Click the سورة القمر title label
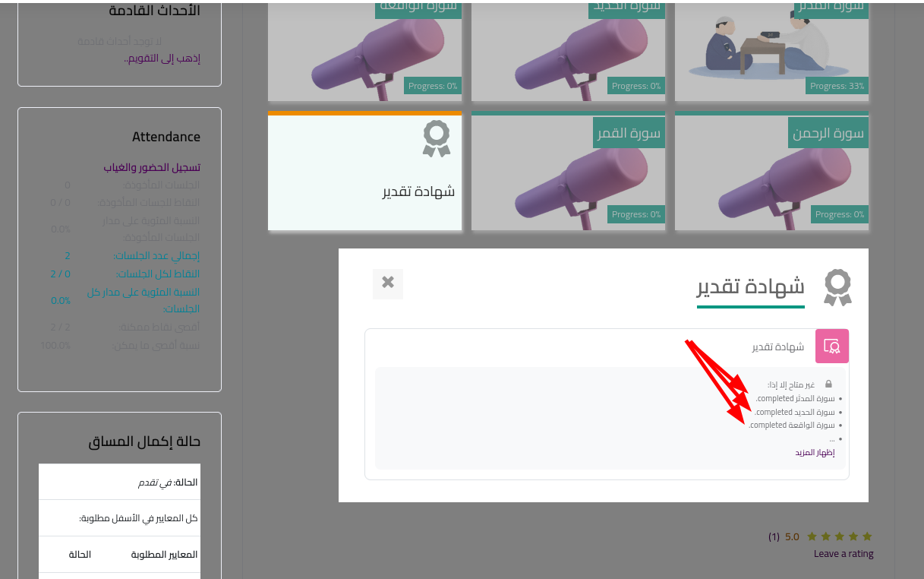The width and height of the screenshot is (924, 579). coord(629,134)
